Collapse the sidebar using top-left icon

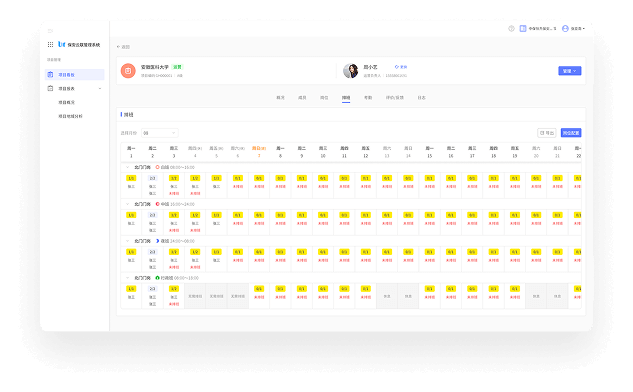[x=50, y=31]
